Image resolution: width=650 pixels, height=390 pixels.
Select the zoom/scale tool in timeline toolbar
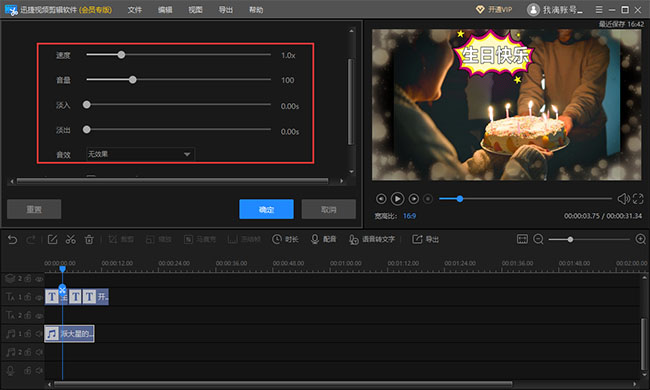[x=158, y=240]
